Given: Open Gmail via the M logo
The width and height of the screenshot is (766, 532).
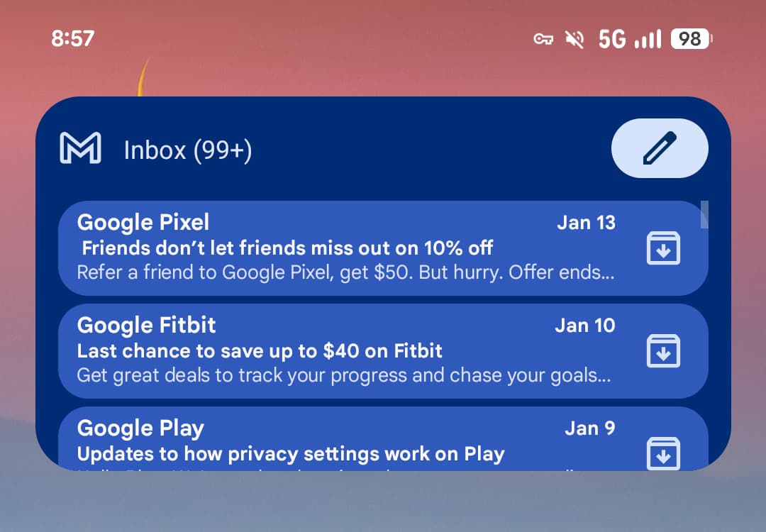Looking at the screenshot, I should [80, 149].
